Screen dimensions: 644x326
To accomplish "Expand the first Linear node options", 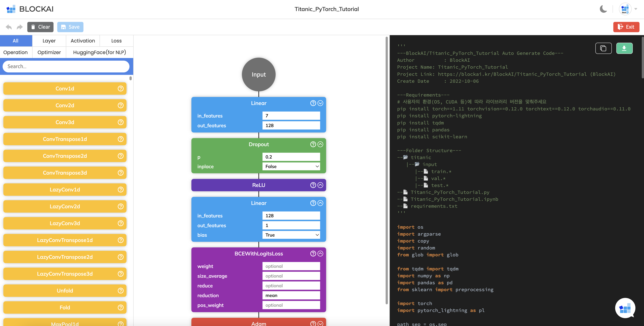I will coord(320,103).
